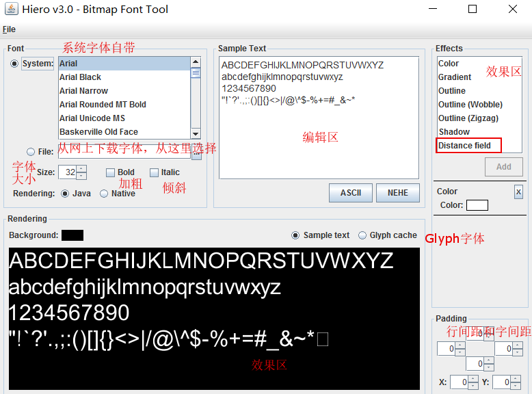Choose Arial in the font list
This screenshot has width=532, height=394.
[124, 64]
